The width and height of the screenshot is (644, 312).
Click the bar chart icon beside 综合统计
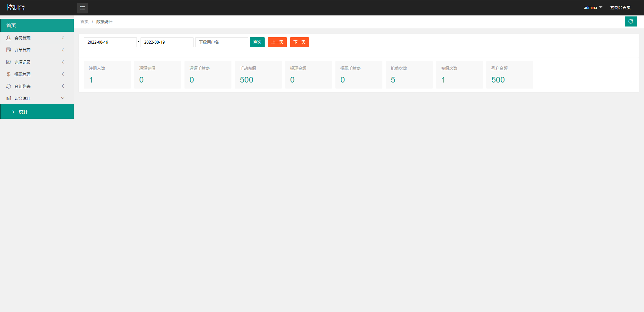click(9, 98)
